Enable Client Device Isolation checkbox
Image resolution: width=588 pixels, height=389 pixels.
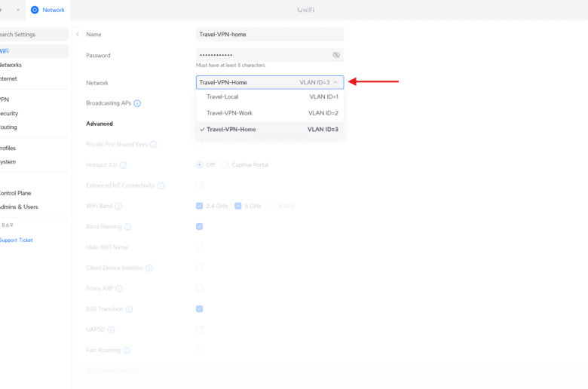pyautogui.click(x=200, y=268)
